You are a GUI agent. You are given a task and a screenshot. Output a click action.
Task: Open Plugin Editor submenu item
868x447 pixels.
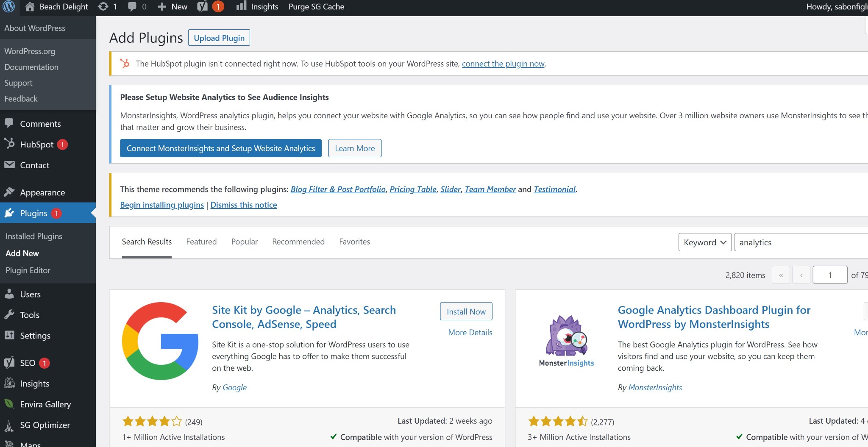(x=28, y=270)
